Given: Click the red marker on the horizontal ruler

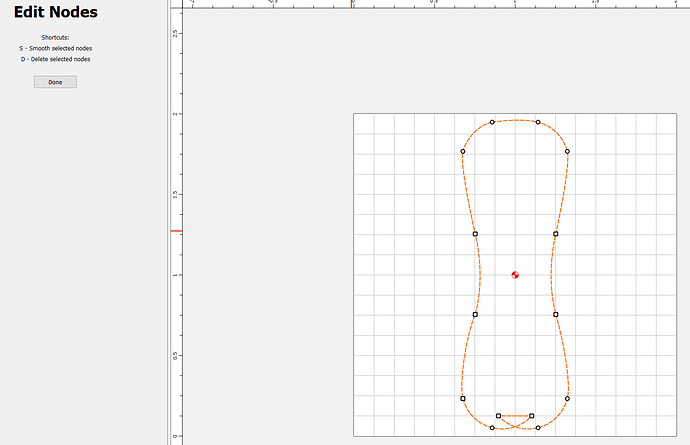Looking at the screenshot, I should pos(352,4).
